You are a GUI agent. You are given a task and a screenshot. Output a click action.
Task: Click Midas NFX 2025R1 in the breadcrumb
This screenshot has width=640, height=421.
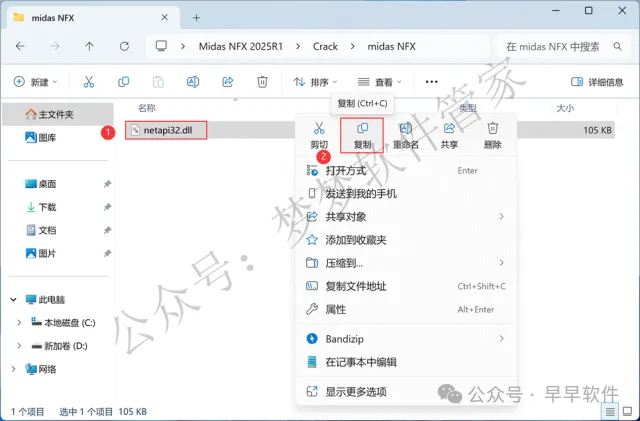241,47
